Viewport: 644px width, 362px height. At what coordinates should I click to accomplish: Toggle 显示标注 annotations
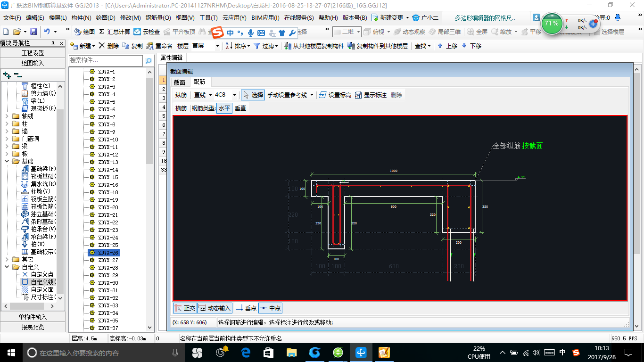click(x=371, y=95)
